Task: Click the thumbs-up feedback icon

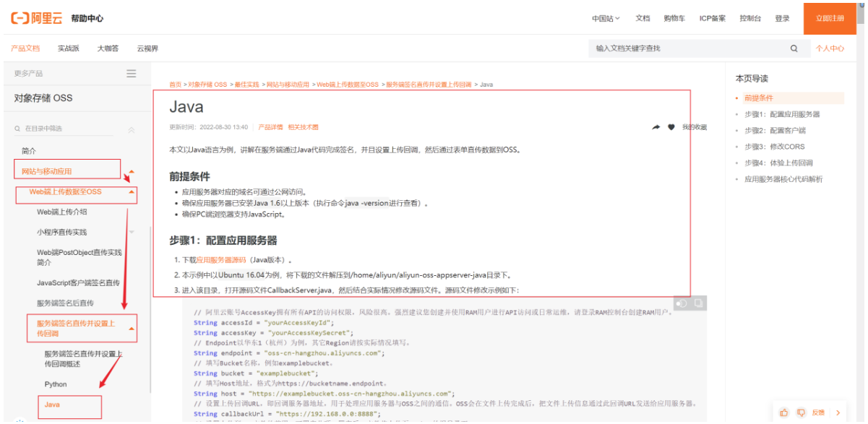Action: 784,412
